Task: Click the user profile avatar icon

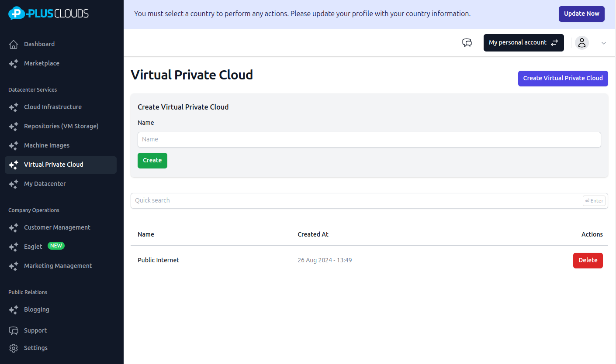Action: tap(581, 43)
